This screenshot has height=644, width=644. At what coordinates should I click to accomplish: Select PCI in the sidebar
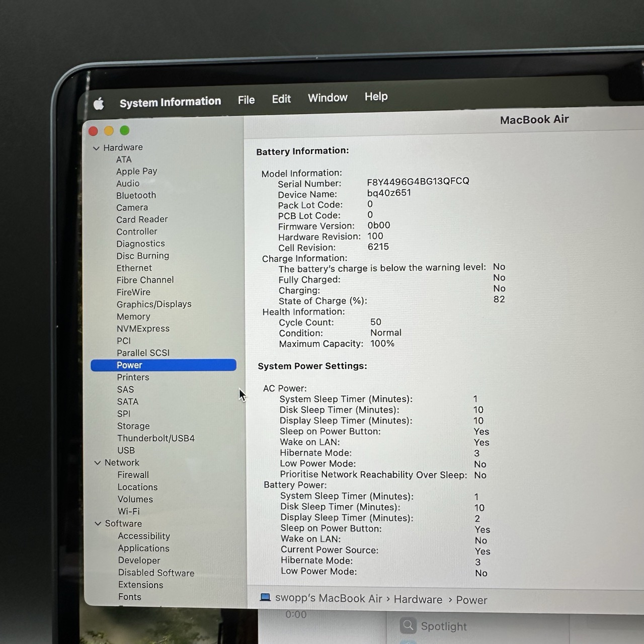[x=124, y=341]
